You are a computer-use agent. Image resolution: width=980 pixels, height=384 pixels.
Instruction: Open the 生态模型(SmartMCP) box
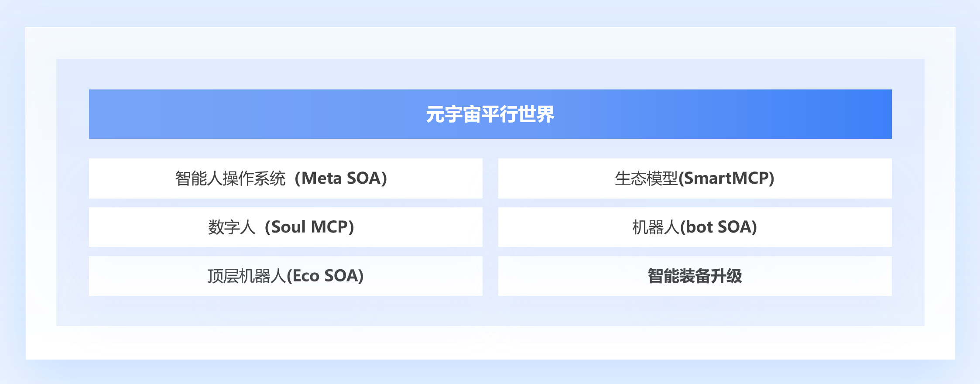[x=695, y=178]
